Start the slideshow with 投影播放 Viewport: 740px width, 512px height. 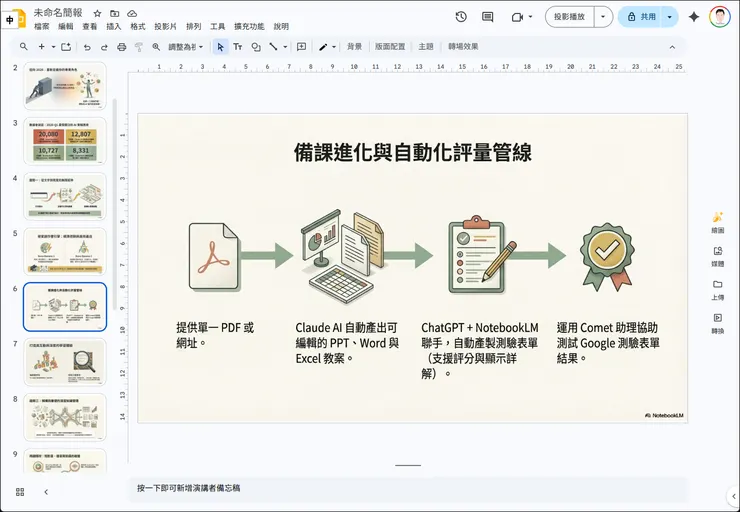(x=570, y=17)
